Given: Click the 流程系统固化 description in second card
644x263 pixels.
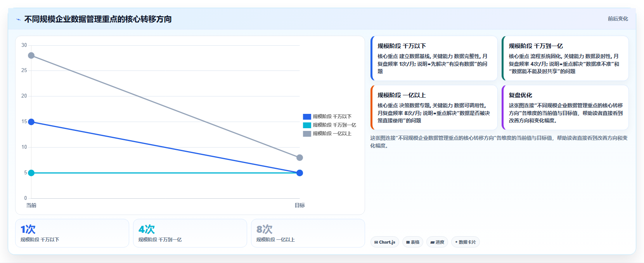Looking at the screenshot, I should pos(564,64).
